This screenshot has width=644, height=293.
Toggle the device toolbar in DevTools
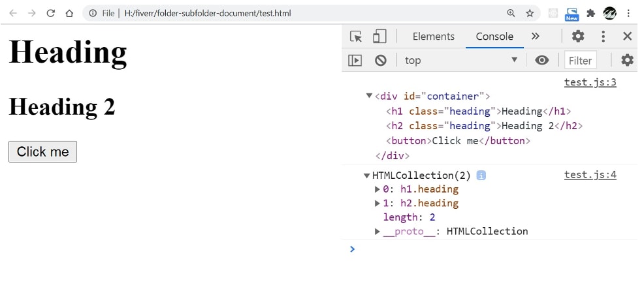(x=379, y=37)
